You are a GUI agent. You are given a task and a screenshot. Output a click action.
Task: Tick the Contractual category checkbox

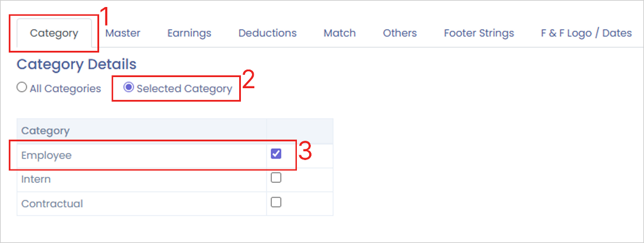[x=276, y=202]
